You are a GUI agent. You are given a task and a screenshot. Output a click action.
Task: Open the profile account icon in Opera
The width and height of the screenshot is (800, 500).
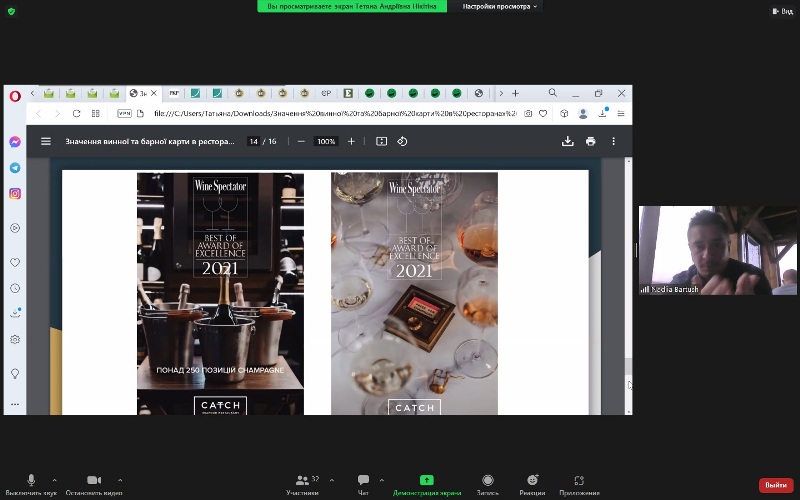pyautogui.click(x=583, y=113)
